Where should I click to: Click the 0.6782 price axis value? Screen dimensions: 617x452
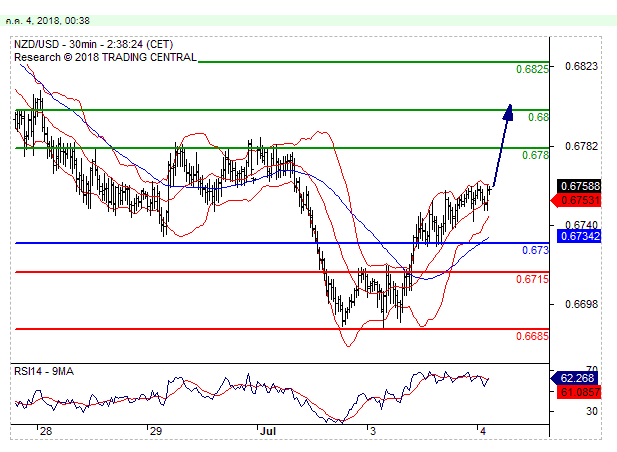point(581,146)
